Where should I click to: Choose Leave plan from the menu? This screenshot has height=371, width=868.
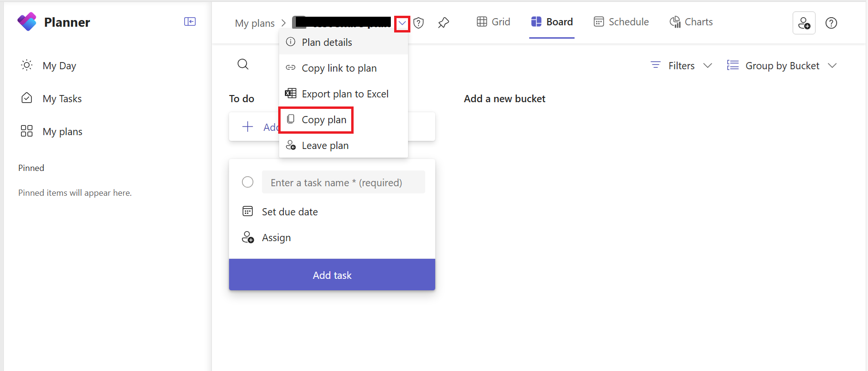344,145
